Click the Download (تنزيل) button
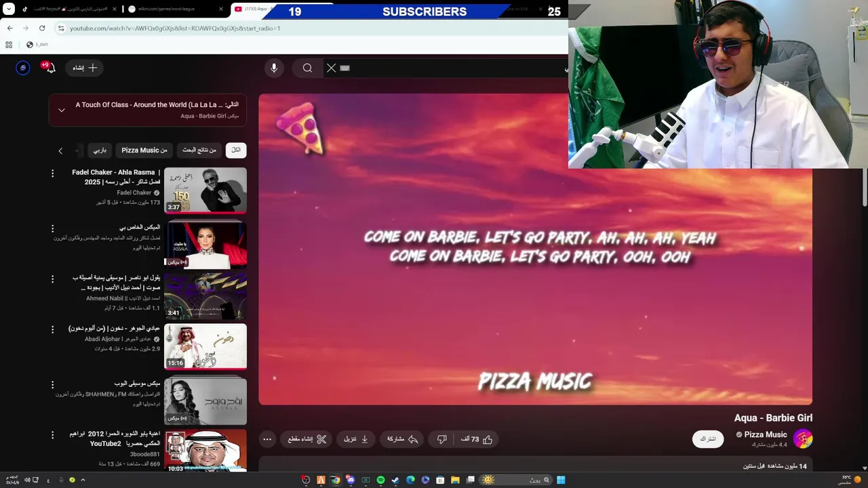 pyautogui.click(x=355, y=439)
